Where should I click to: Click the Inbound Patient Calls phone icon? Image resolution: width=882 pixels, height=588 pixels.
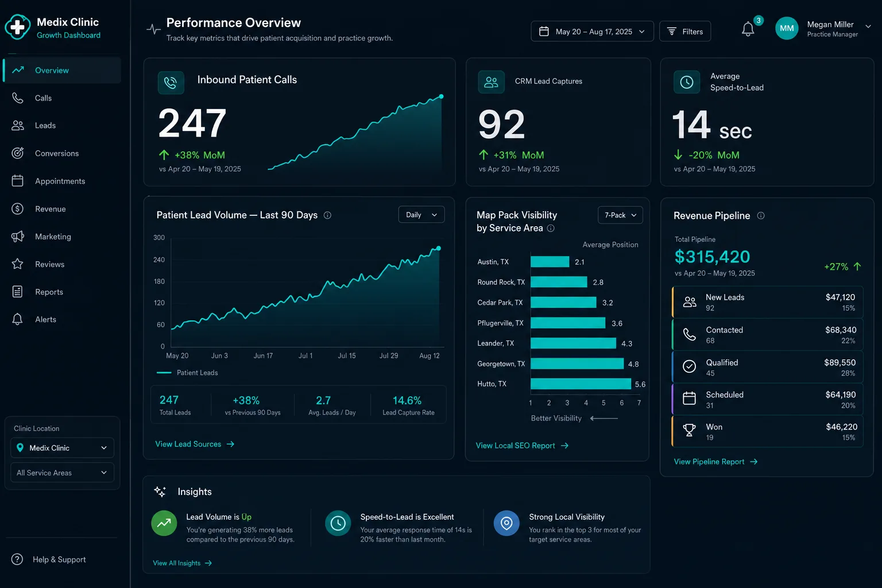pos(171,83)
